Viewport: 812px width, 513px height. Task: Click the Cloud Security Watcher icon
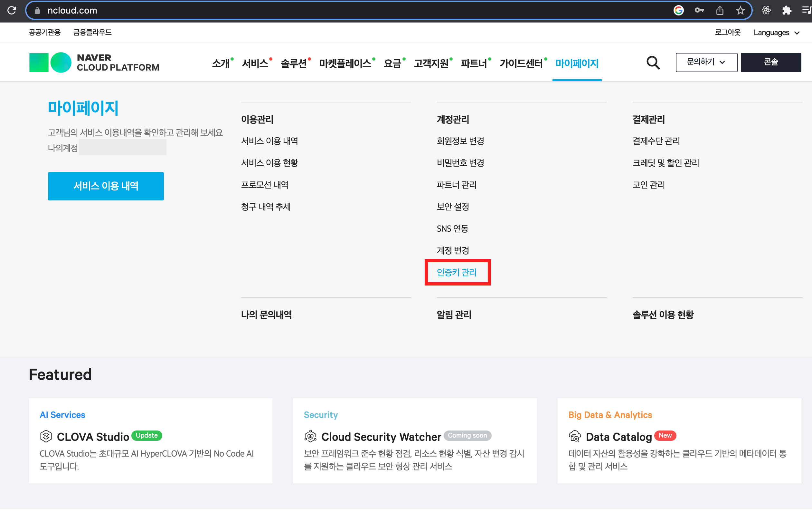tap(310, 436)
